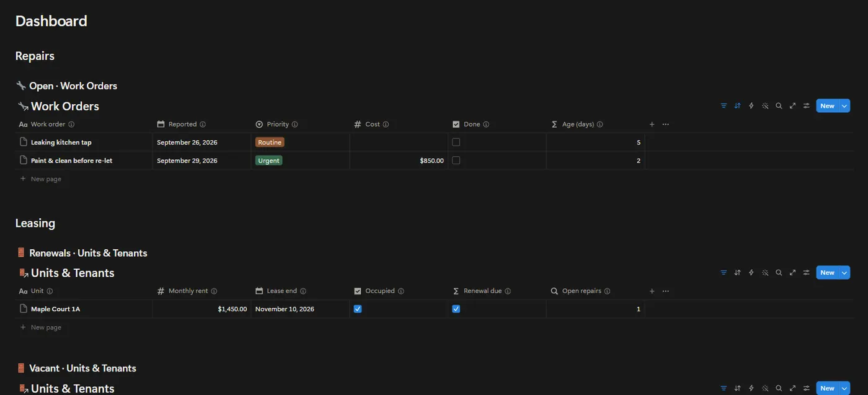The image size is (868, 395).
Task: Open the Occupied column header menu
Action: [x=399, y=291]
